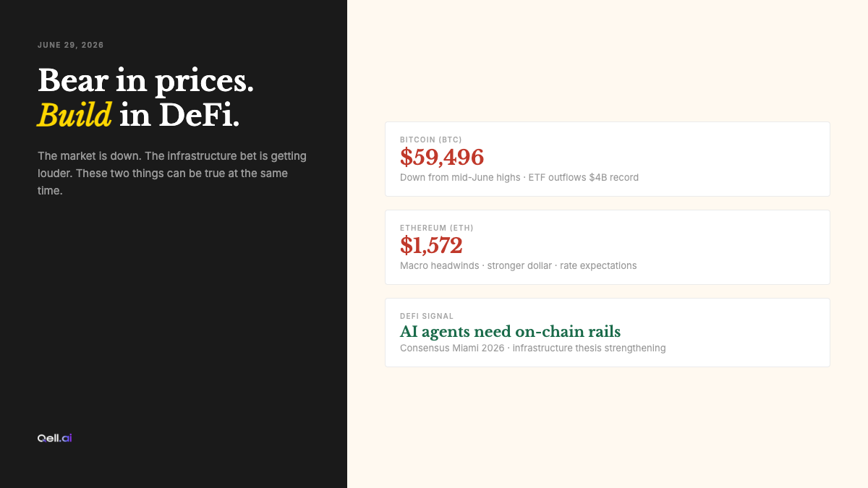Click the yellow italic 'Build' word
The image size is (868, 488).
[x=75, y=115]
